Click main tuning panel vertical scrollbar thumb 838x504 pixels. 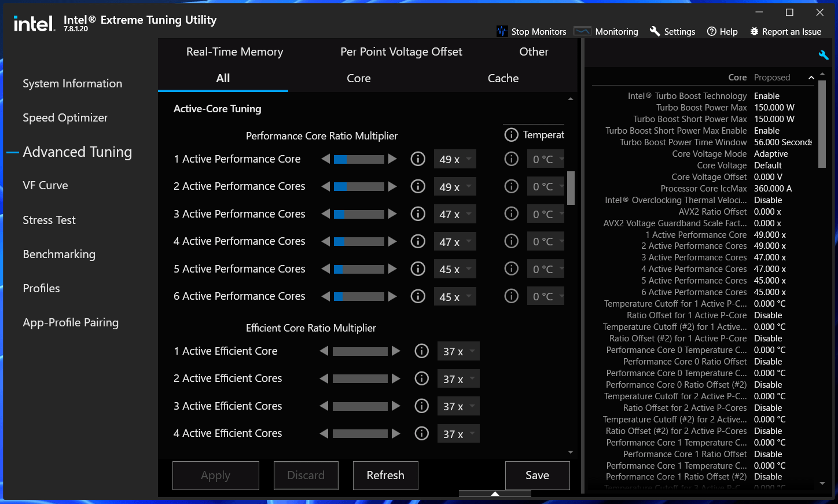(x=571, y=188)
